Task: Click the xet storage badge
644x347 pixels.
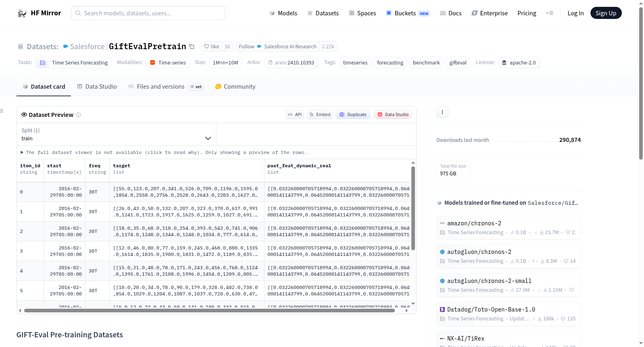Action: click(x=196, y=87)
